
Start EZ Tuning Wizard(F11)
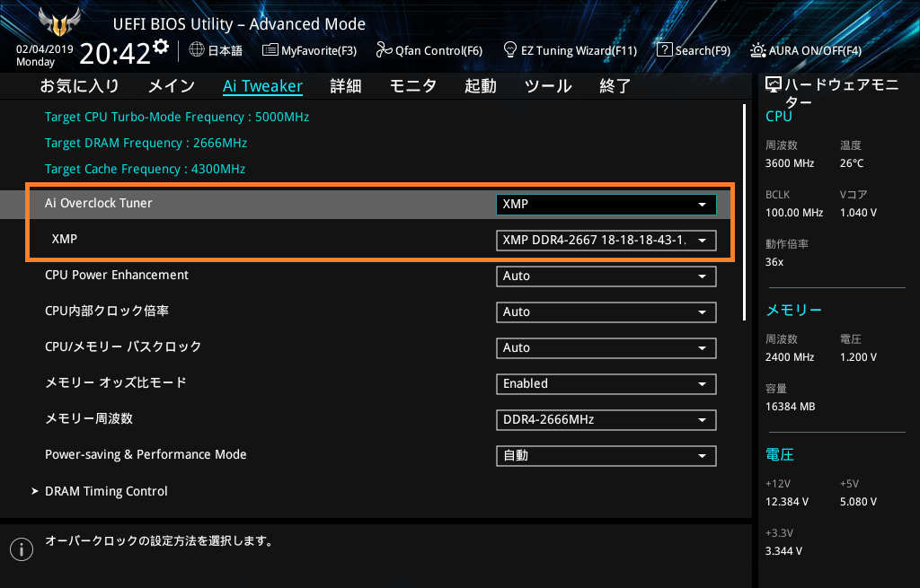pyautogui.click(x=571, y=50)
